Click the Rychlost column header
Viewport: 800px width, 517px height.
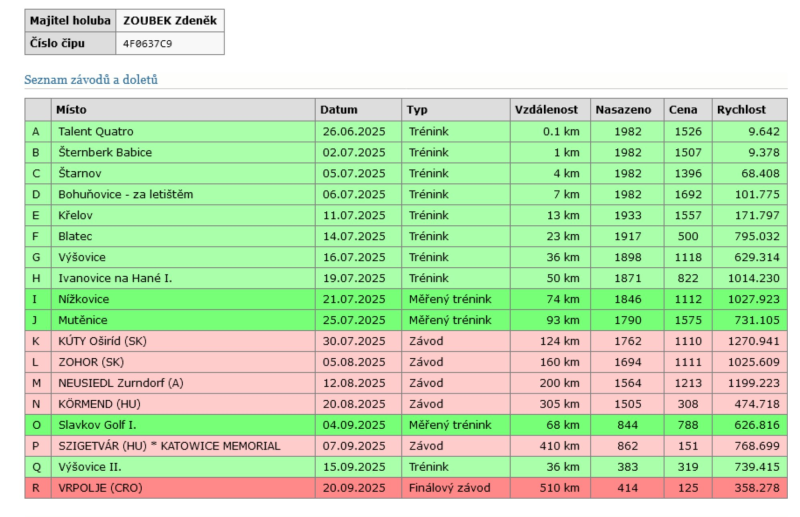741,109
